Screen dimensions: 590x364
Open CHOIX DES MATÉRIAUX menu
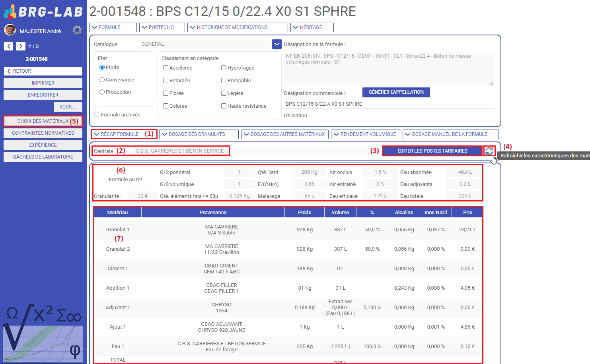tap(43, 121)
